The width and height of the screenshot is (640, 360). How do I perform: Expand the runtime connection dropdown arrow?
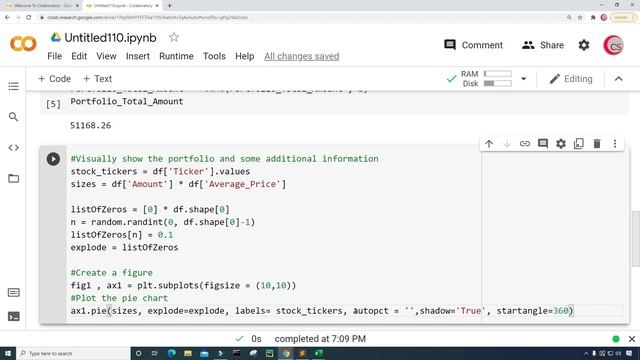[524, 79]
